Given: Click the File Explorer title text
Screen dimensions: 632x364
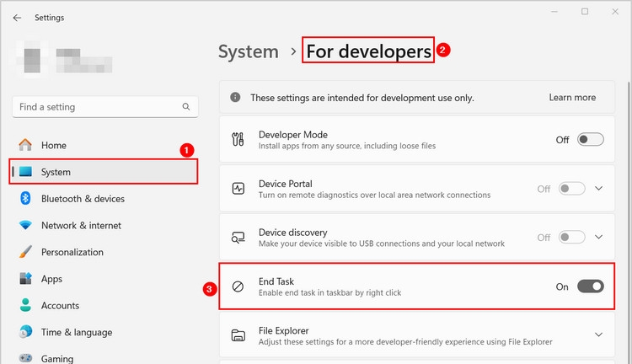Looking at the screenshot, I should (x=284, y=330).
